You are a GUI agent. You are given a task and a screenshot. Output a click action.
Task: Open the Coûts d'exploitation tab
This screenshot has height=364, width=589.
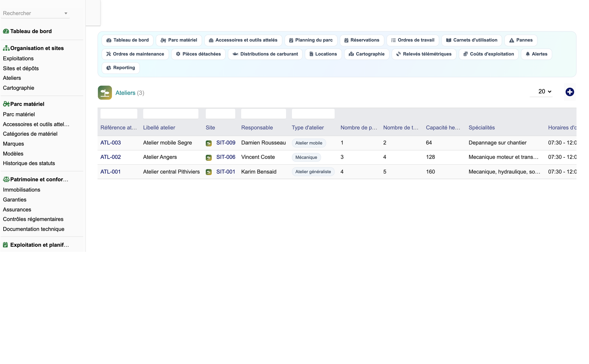point(489,54)
